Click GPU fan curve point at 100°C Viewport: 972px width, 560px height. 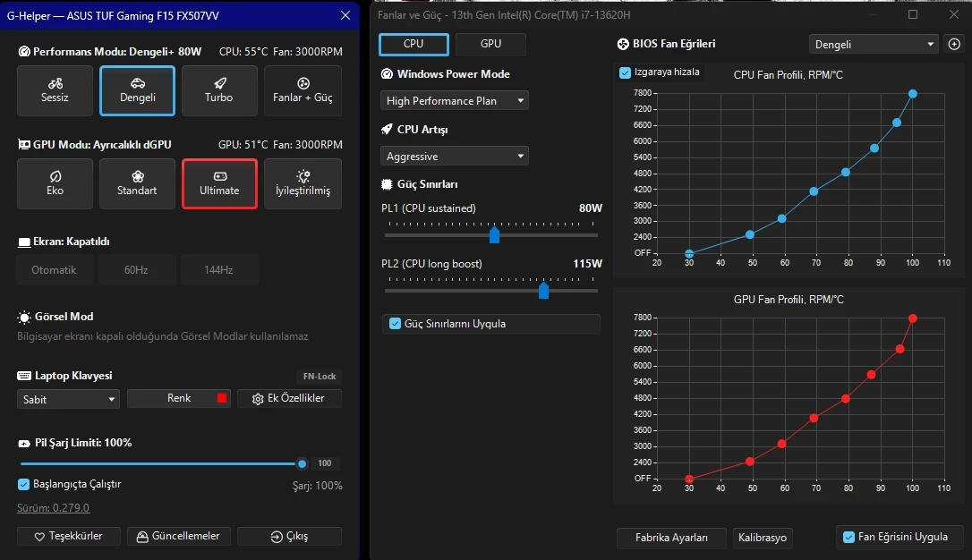(913, 318)
